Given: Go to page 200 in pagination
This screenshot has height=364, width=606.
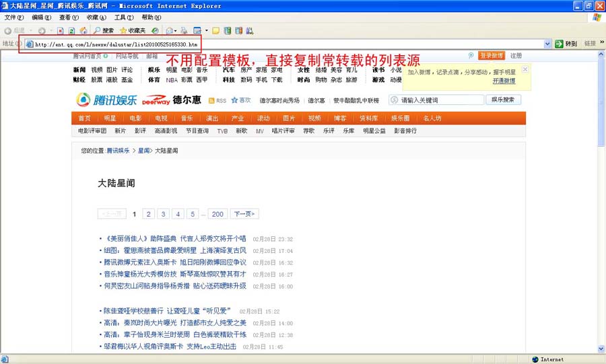Looking at the screenshot, I should coord(217,214).
